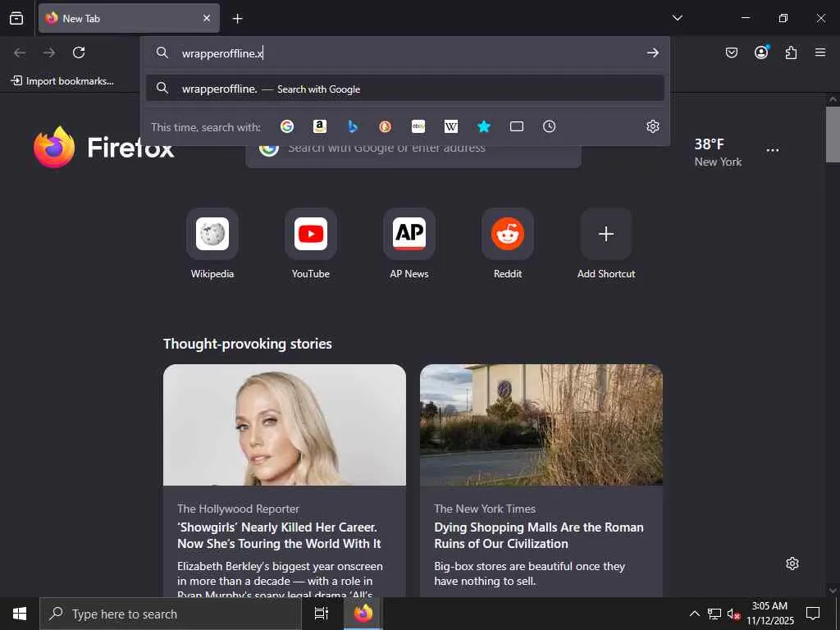Show hidden system tray icons chevron

[x=694, y=614]
